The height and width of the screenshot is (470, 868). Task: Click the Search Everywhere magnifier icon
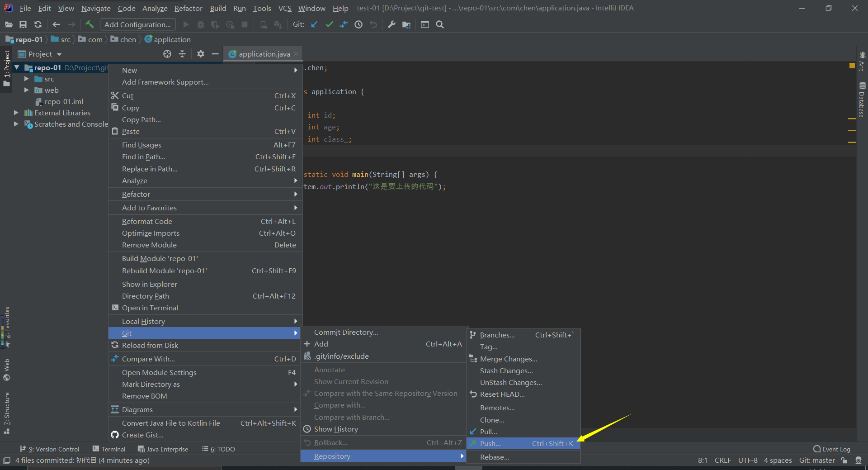coord(440,24)
